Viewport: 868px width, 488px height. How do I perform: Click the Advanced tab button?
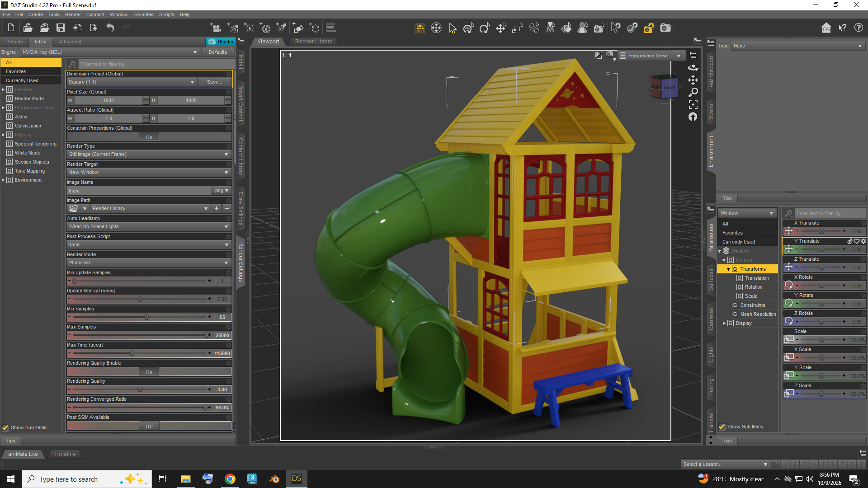pyautogui.click(x=70, y=42)
